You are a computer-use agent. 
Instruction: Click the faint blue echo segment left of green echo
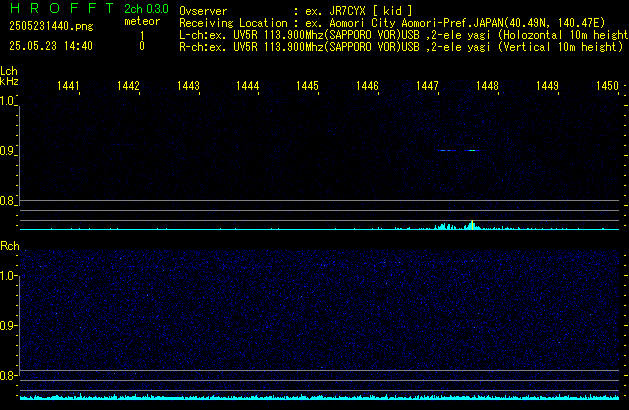447,150
